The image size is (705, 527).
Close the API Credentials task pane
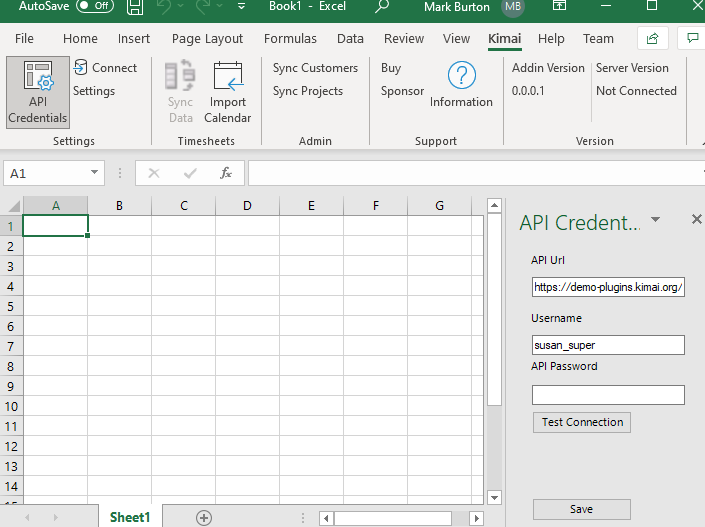[x=696, y=219]
